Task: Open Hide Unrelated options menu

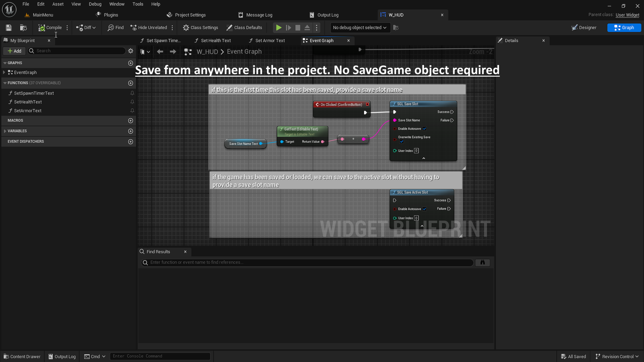Action: [x=172, y=28]
